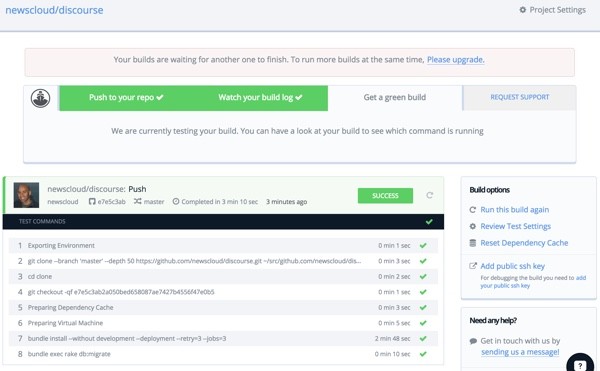Click the speech bubble icon in Need any help
The width and height of the screenshot is (600, 371).
(x=473, y=341)
